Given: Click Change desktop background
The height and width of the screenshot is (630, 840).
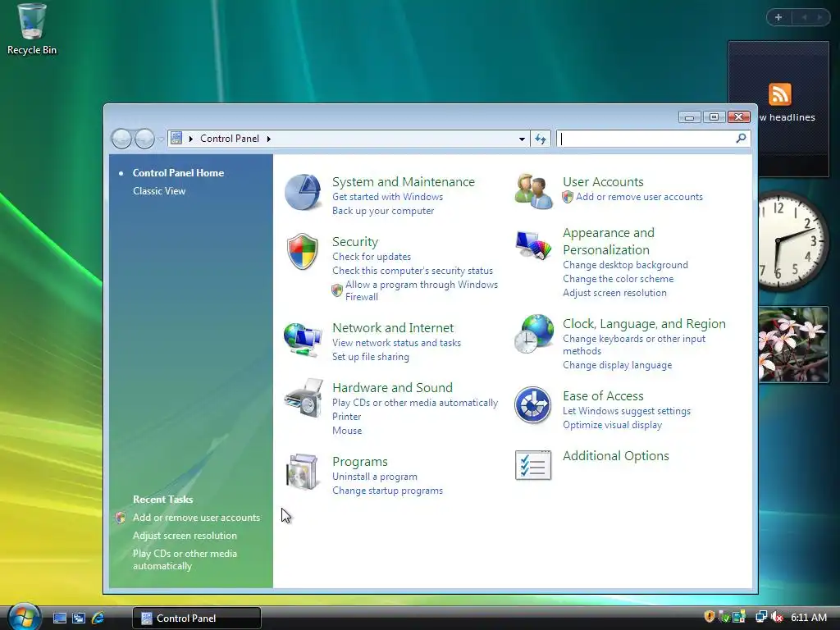Looking at the screenshot, I should (625, 265).
